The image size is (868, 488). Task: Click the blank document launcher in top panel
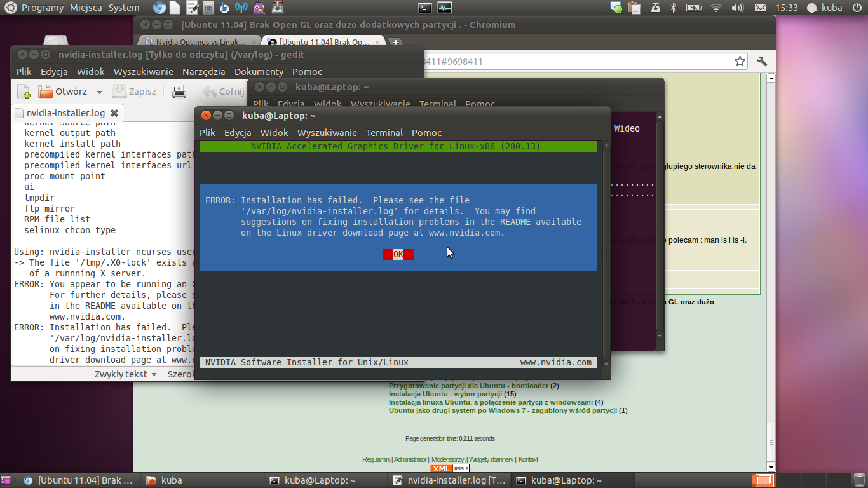pos(175,8)
